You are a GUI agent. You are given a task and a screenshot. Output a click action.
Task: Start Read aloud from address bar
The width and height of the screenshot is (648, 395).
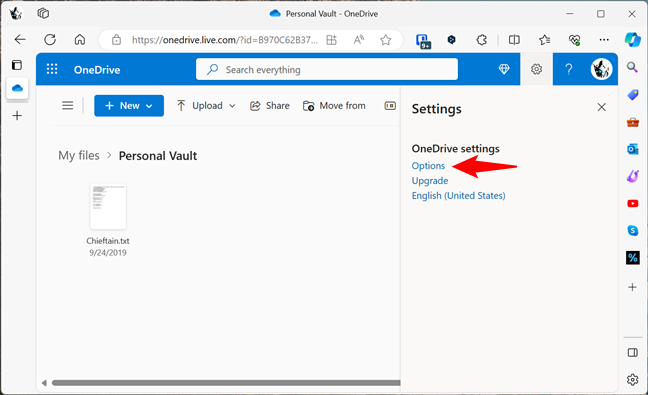(x=359, y=40)
